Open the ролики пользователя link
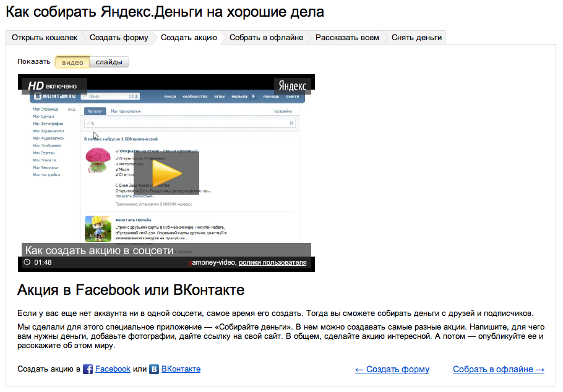The height and width of the screenshot is (392, 563). [x=272, y=262]
